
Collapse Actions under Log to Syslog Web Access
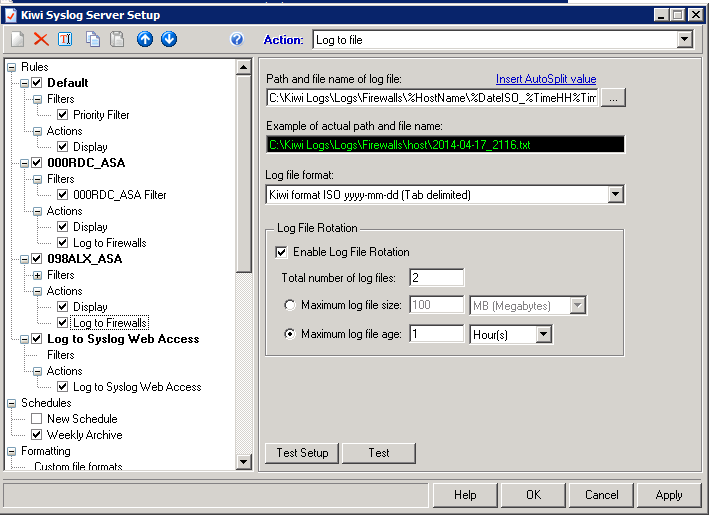pyautogui.click(x=38, y=371)
